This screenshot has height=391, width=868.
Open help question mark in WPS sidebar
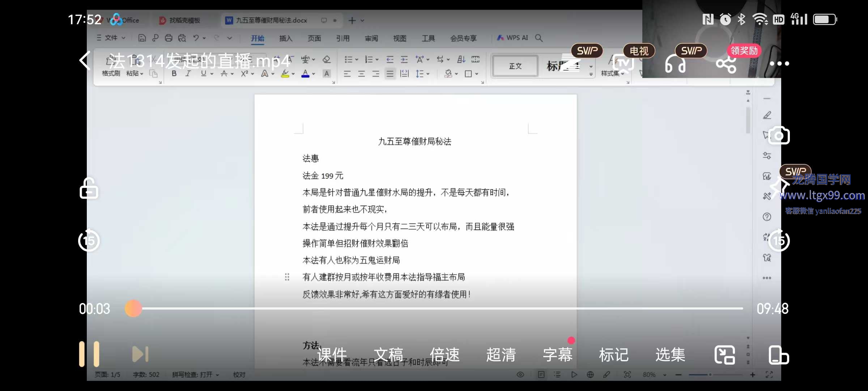pyautogui.click(x=767, y=217)
